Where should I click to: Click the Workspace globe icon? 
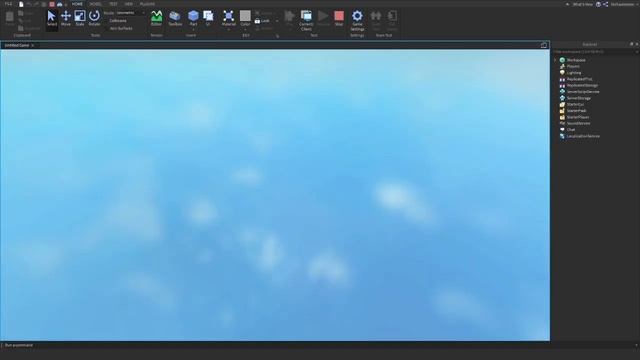pyautogui.click(x=562, y=60)
